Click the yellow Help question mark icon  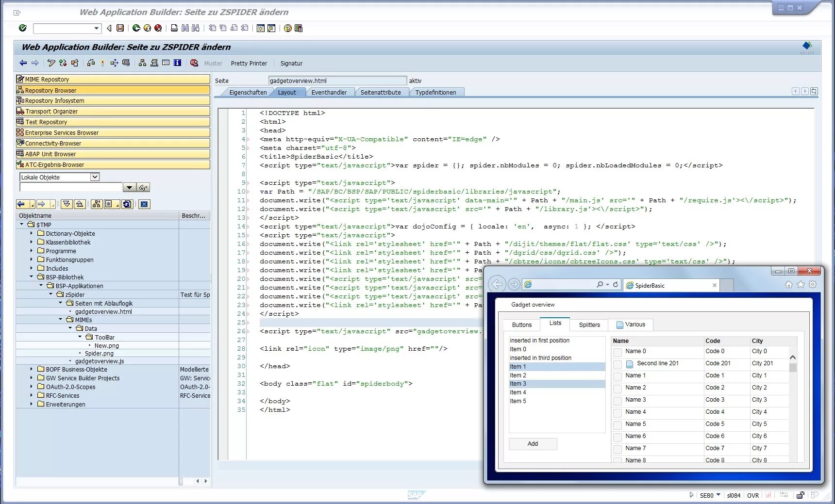coord(288,28)
